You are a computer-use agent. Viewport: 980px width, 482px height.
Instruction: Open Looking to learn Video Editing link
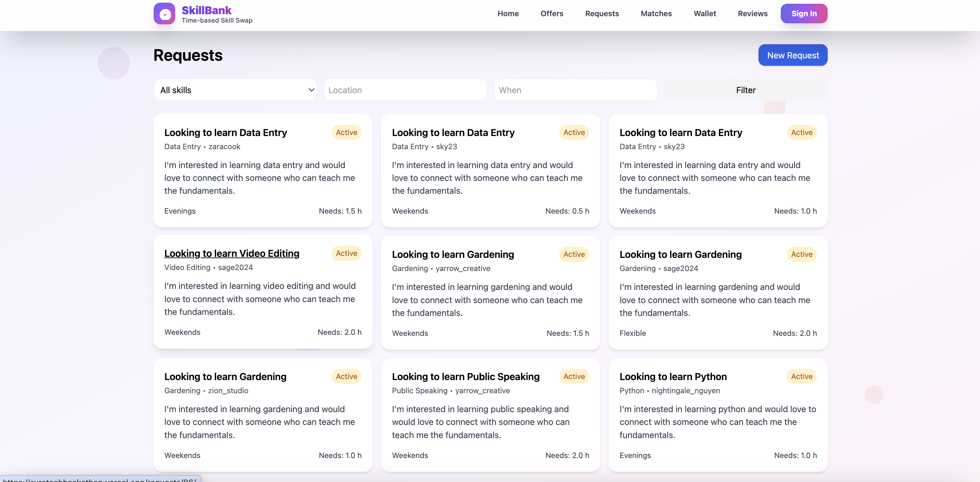[232, 253]
